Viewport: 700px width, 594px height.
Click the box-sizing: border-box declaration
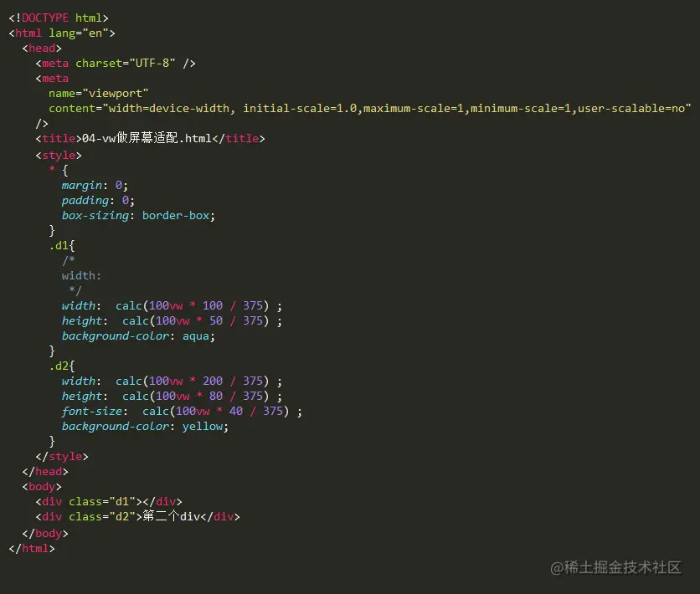pyautogui.click(x=138, y=215)
